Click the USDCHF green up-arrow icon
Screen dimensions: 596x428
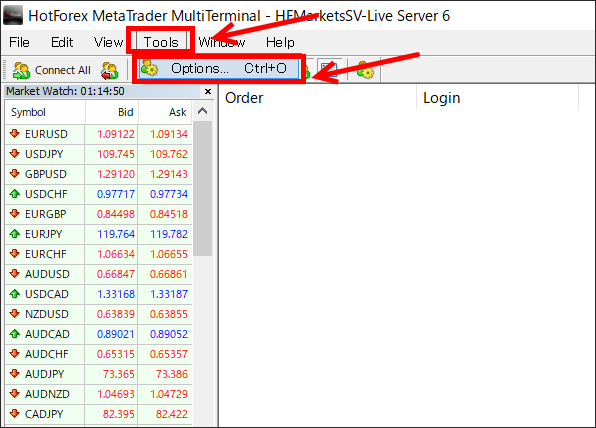click(15, 194)
